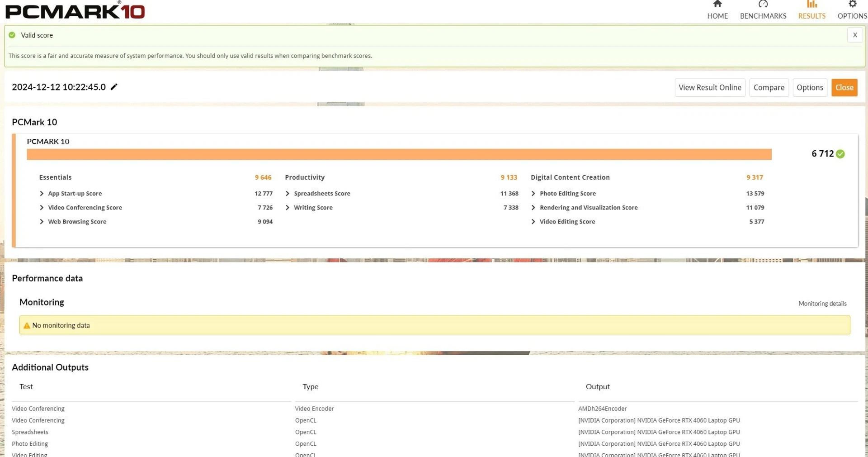Click the Productivity group heading

pyautogui.click(x=305, y=177)
